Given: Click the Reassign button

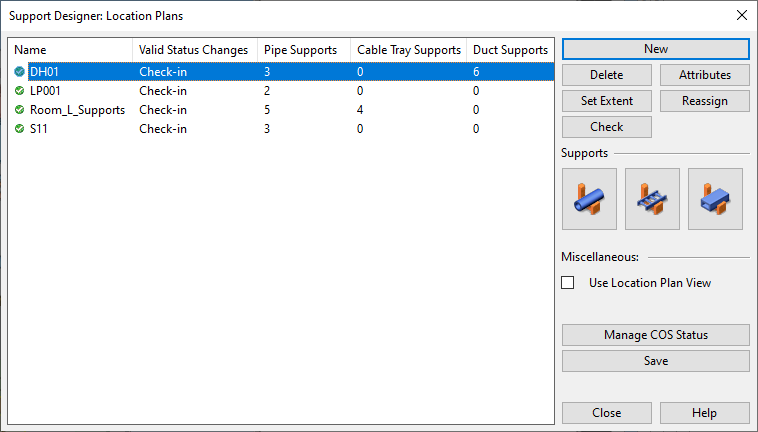Looking at the screenshot, I should tap(704, 101).
